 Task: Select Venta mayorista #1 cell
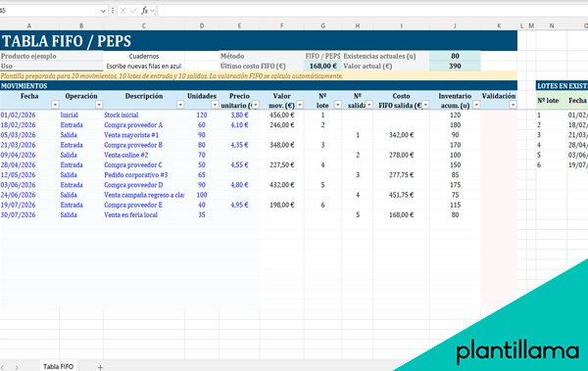click(144, 135)
